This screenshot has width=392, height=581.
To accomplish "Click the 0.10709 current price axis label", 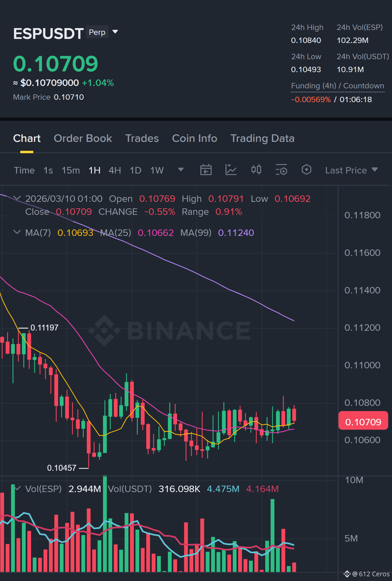I will [363, 422].
